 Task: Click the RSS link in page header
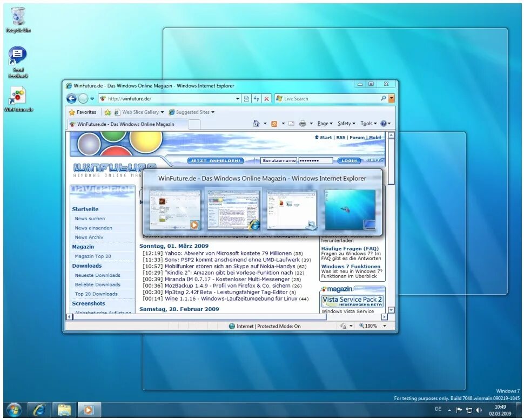340,137
